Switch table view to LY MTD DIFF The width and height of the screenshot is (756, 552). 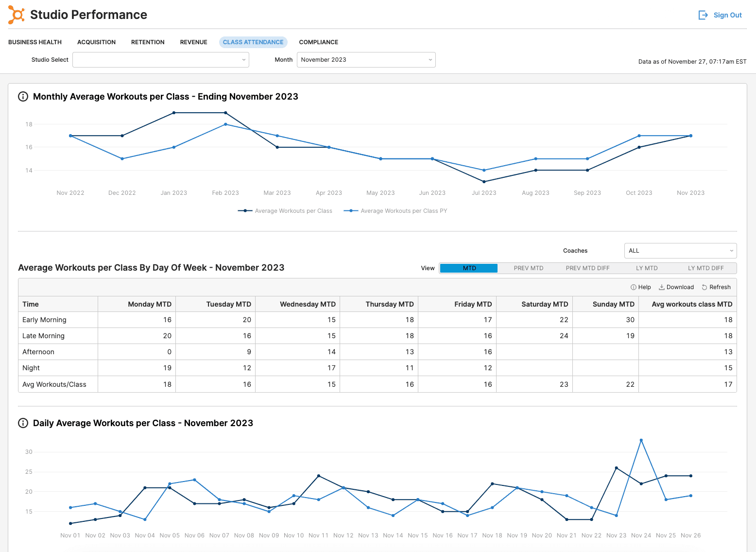(x=705, y=268)
